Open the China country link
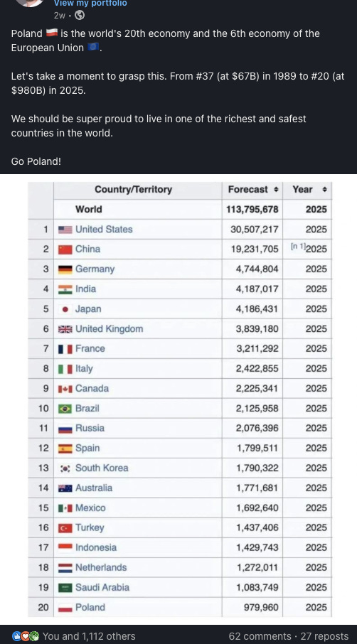 88,249
